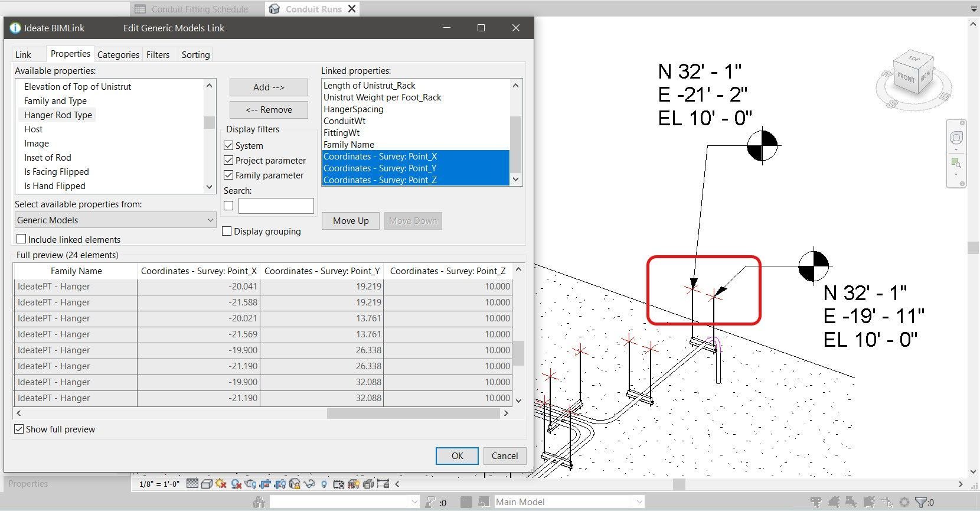Collapse view control bar with left chevron
980x511 pixels.
click(x=397, y=484)
